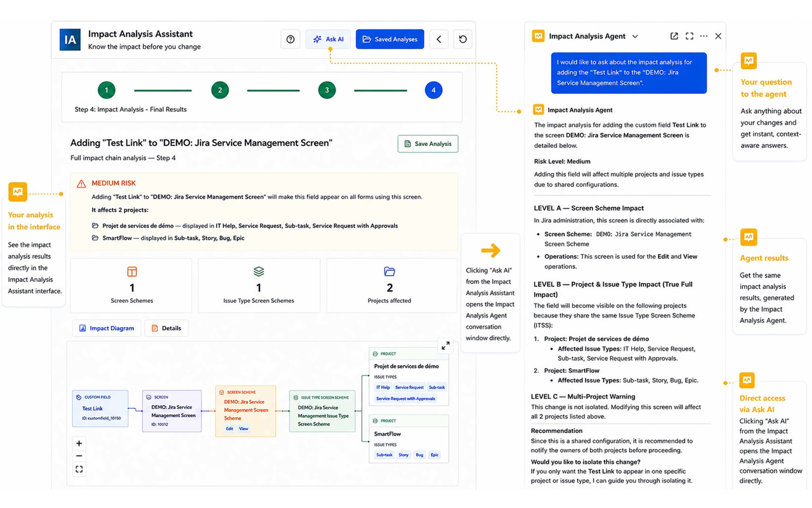This screenshot has height=508, width=812.
Task: Click the Screen Schemes card icon
Action: pyautogui.click(x=132, y=272)
